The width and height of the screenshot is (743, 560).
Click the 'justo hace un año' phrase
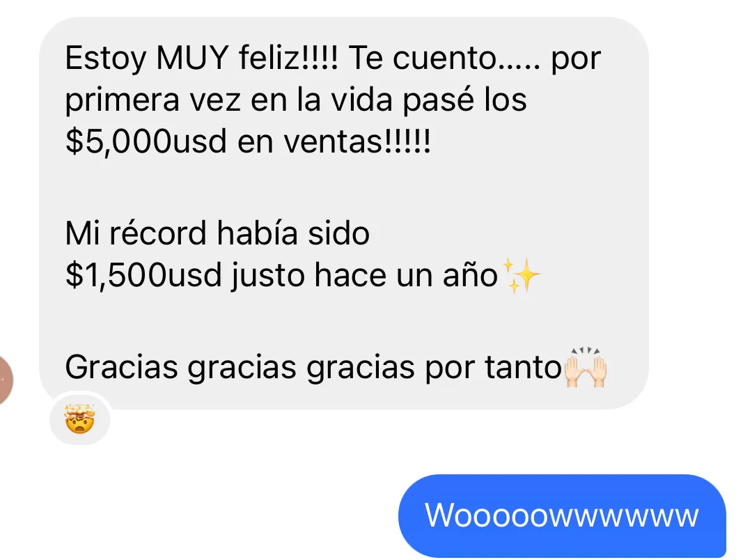click(364, 275)
